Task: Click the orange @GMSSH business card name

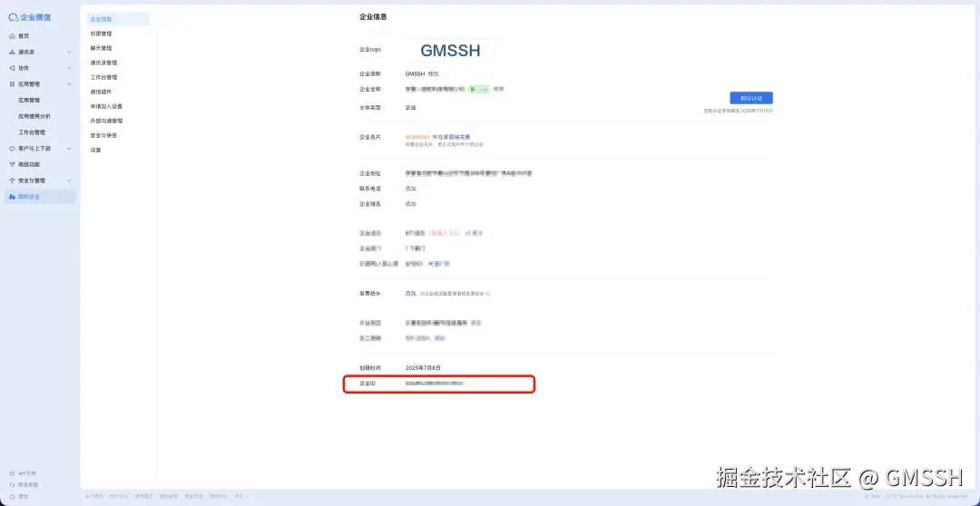Action: pos(417,137)
